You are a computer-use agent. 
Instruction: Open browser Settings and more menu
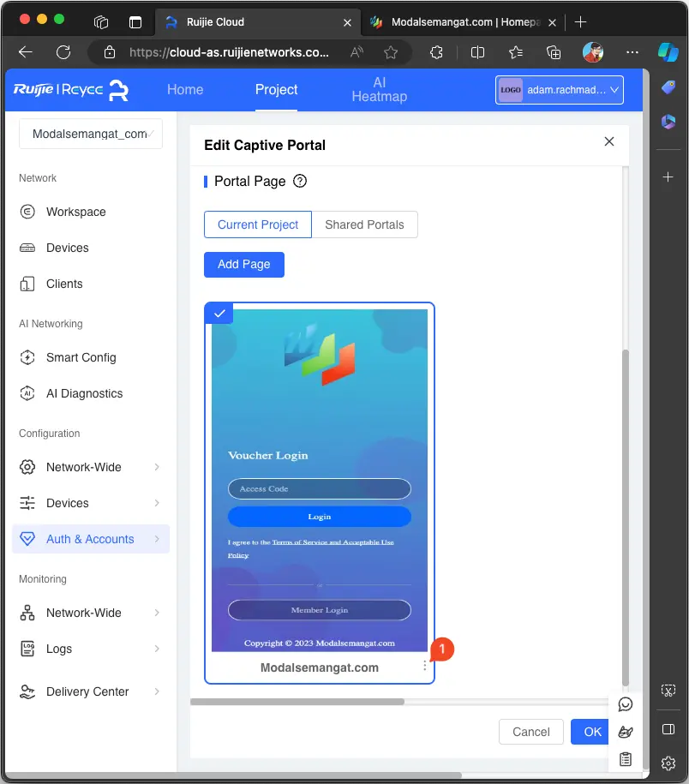click(632, 52)
